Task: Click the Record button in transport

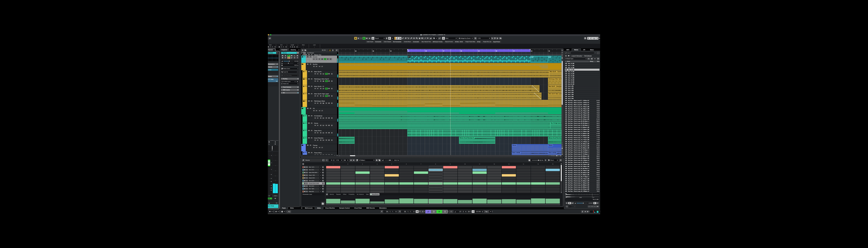Action: pyautogui.click(x=445, y=212)
